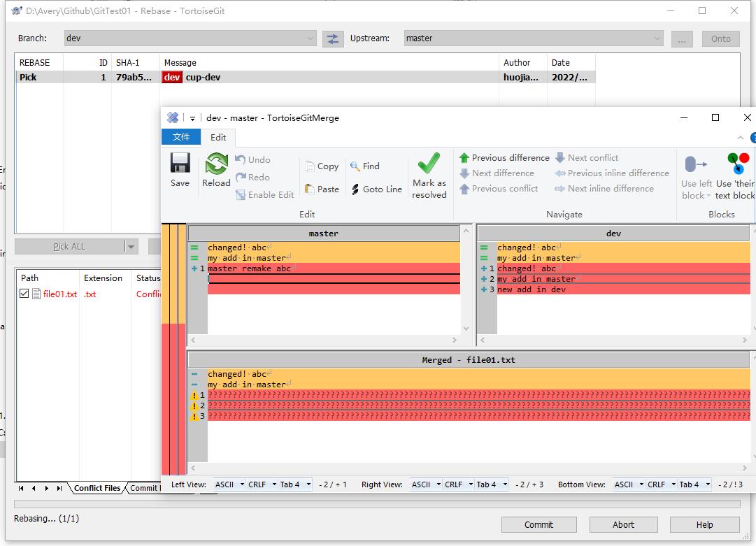Open the Branch dropdown showing dev
The width and height of the screenshot is (756, 546).
tap(190, 38)
